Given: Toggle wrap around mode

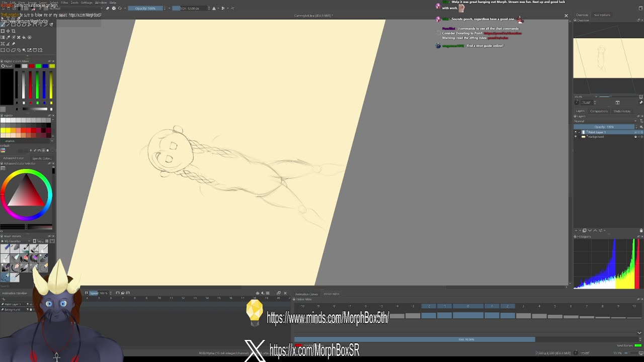Looking at the screenshot, I should 232,8.
